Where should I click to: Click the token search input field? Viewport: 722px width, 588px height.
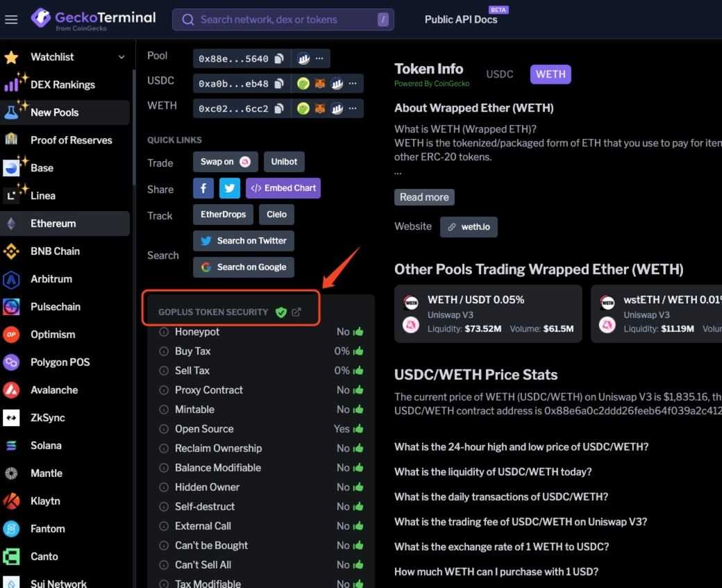coord(283,19)
